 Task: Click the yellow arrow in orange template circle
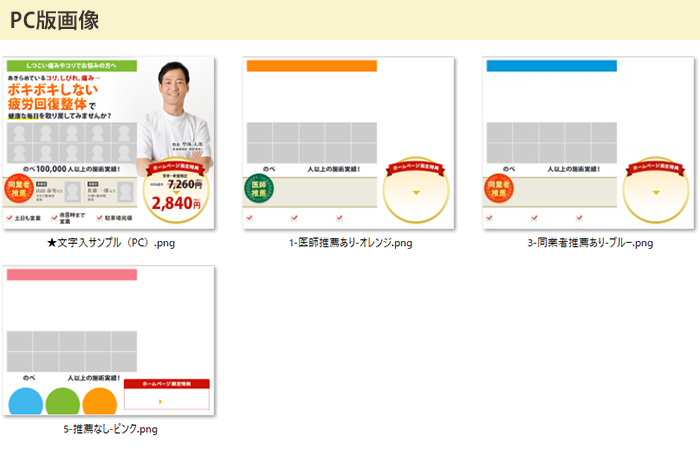pos(416,193)
